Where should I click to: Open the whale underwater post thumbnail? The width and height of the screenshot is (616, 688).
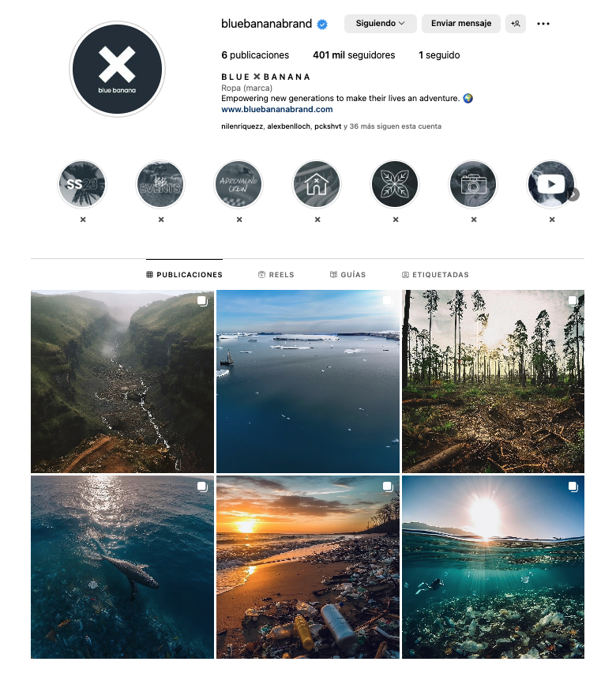tap(122, 567)
